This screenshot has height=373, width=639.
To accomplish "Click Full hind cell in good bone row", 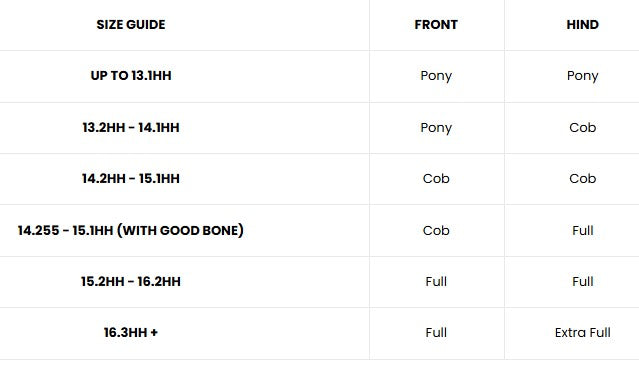I will [x=582, y=230].
